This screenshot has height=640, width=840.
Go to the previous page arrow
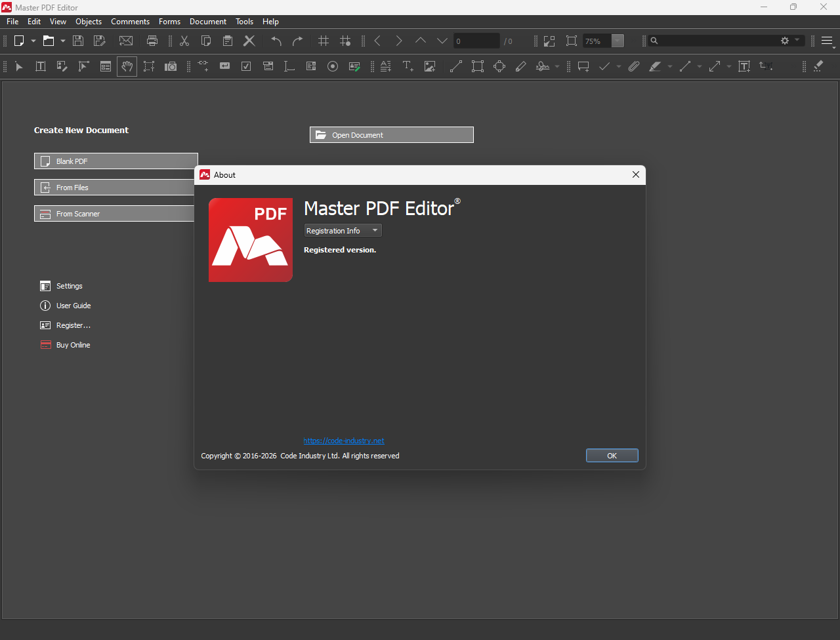click(421, 41)
